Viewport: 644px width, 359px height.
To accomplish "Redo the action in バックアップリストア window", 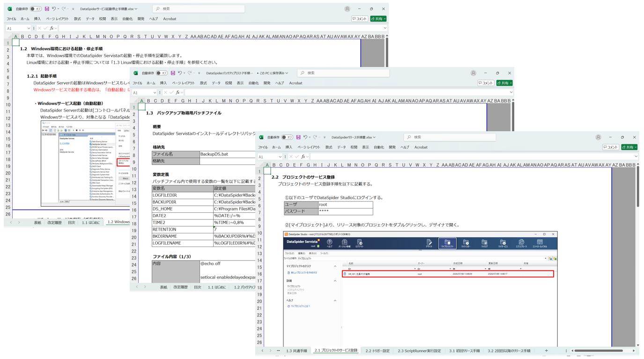I will click(x=190, y=73).
